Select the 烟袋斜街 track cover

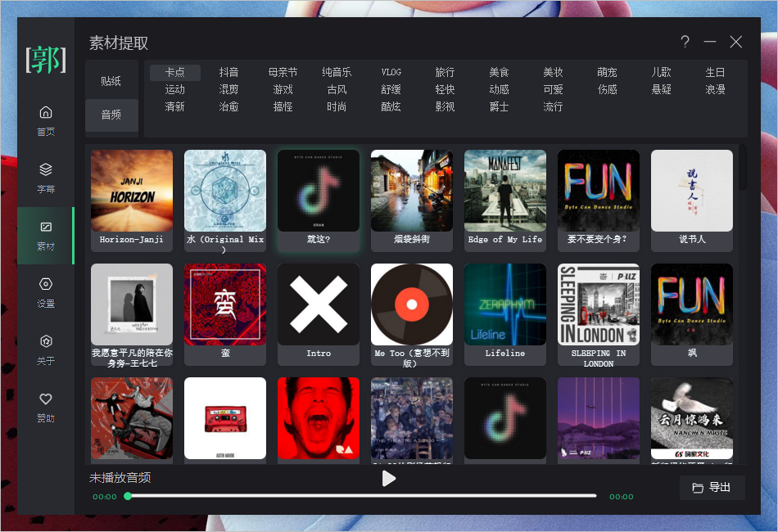coord(412,191)
